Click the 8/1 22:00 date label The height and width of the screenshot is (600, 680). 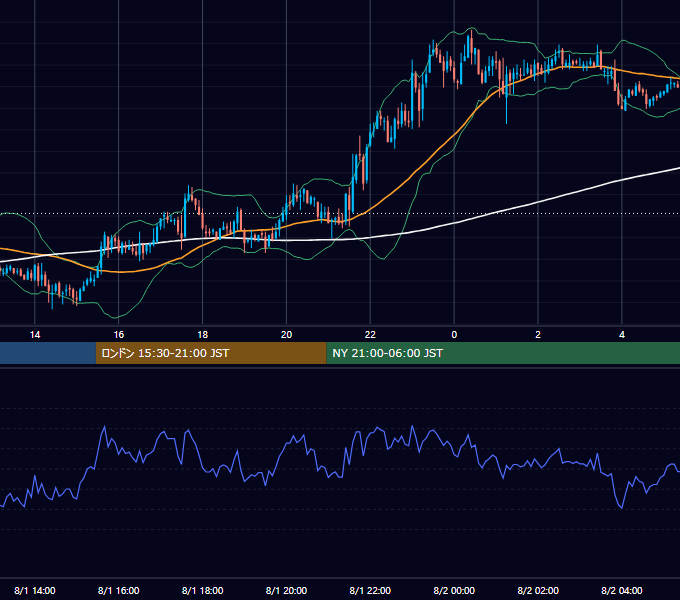(370, 591)
